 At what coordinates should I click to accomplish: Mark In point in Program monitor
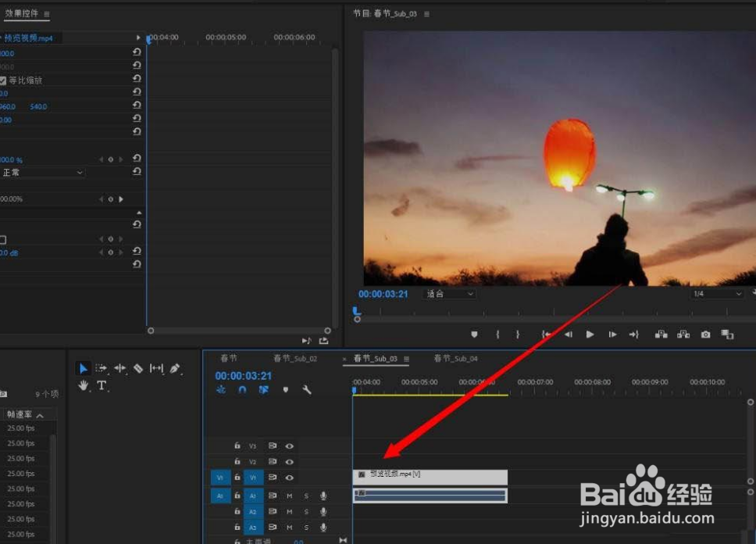point(497,335)
